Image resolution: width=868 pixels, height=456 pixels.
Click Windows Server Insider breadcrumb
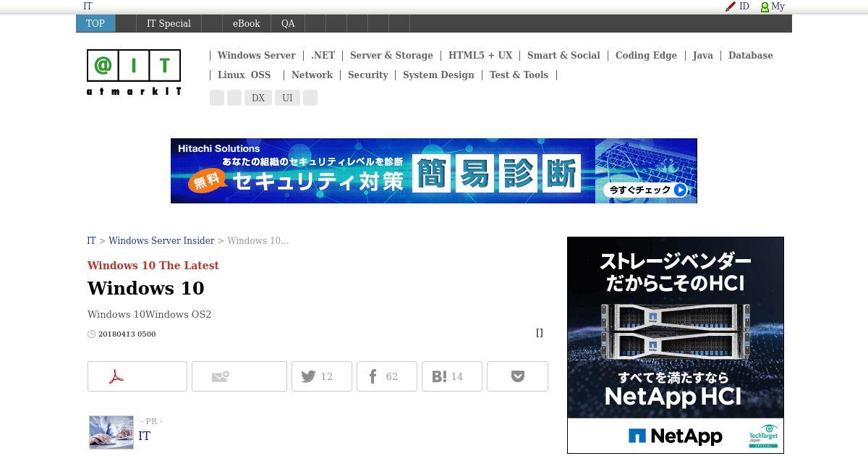(161, 240)
